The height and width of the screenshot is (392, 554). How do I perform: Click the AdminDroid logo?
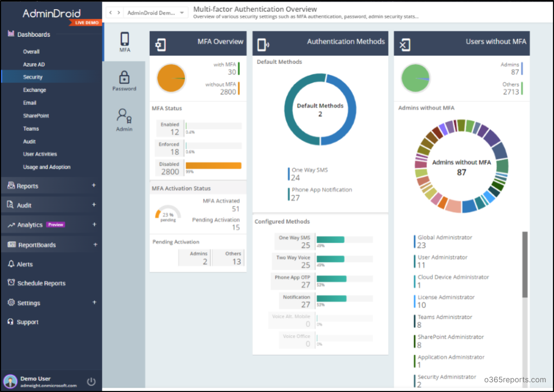coord(51,14)
